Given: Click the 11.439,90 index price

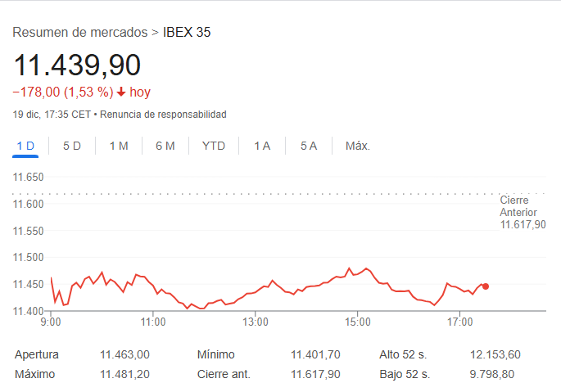Looking at the screenshot, I should [76, 65].
